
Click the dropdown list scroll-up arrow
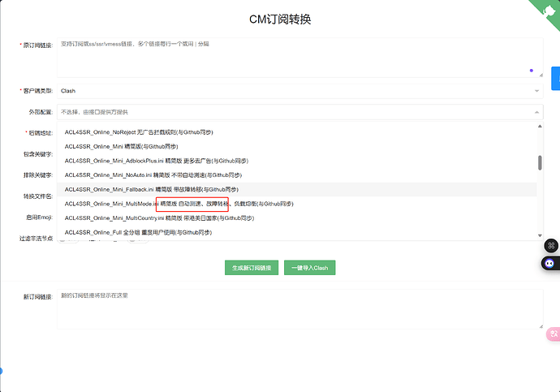click(540, 126)
